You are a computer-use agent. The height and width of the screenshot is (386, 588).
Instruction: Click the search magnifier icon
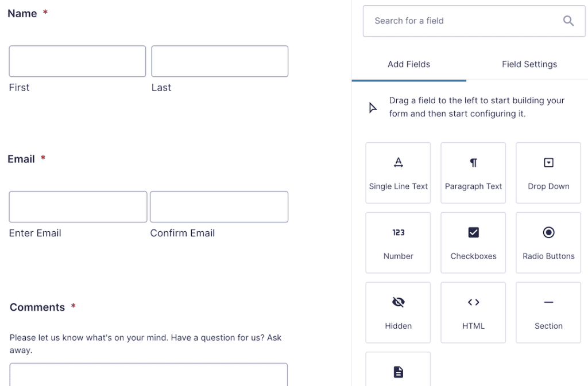click(568, 21)
